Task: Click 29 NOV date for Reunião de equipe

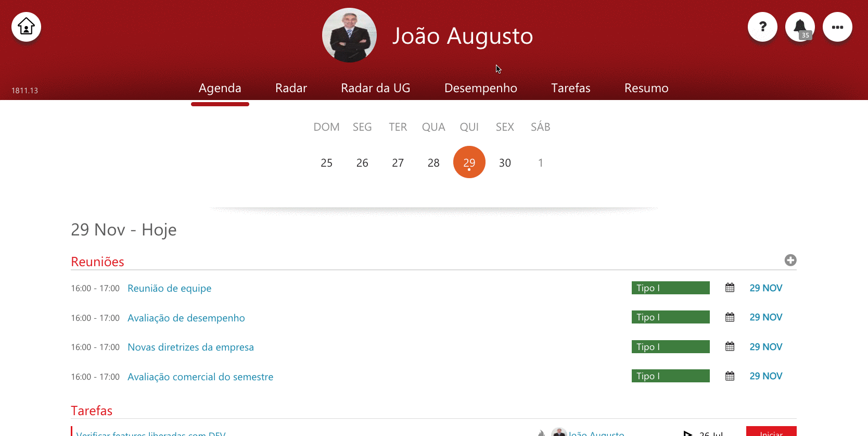Action: [766, 288]
